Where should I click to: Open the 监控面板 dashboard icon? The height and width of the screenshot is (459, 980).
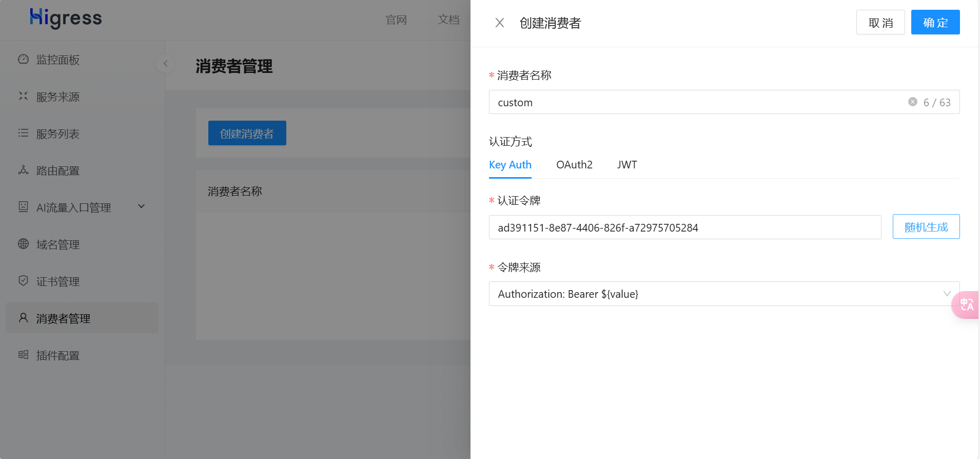[23, 60]
